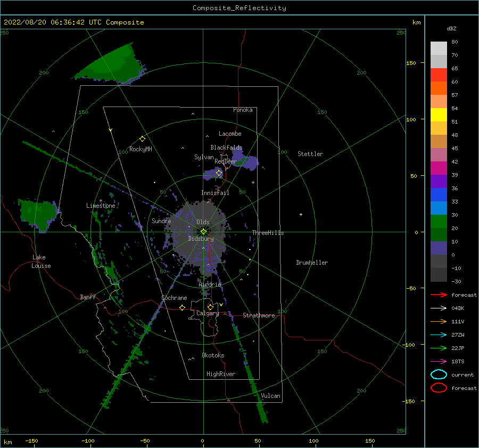Click the Innisfail label
This screenshot has height=448, width=479.
[215, 193]
